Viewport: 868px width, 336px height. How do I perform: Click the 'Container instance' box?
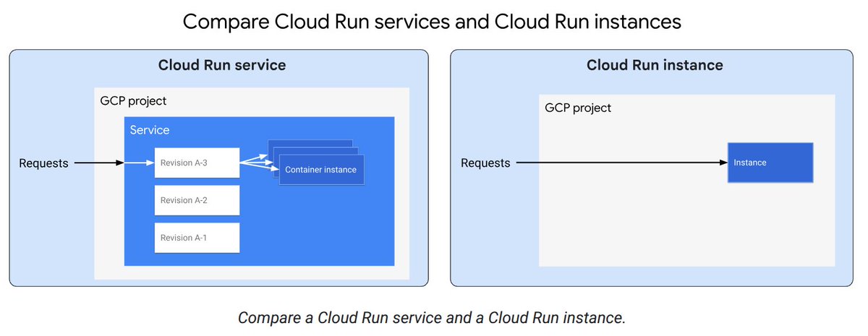pos(321,170)
